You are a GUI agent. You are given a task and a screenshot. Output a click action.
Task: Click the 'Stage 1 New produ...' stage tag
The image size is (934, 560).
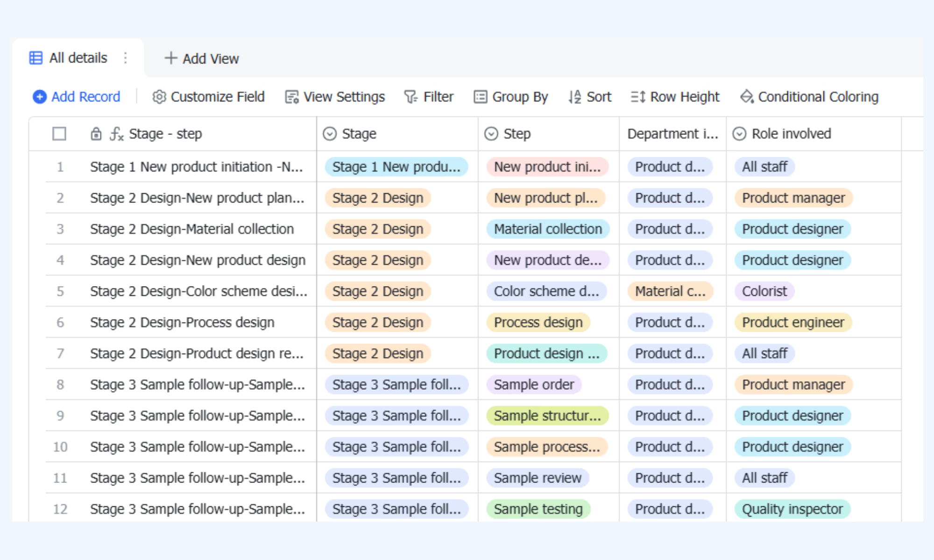tap(396, 167)
